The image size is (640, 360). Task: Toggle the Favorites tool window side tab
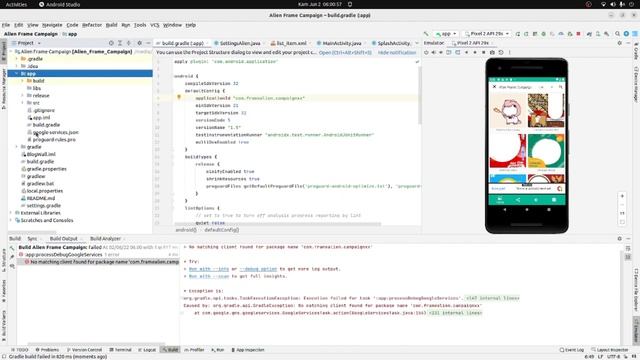coord(4,291)
